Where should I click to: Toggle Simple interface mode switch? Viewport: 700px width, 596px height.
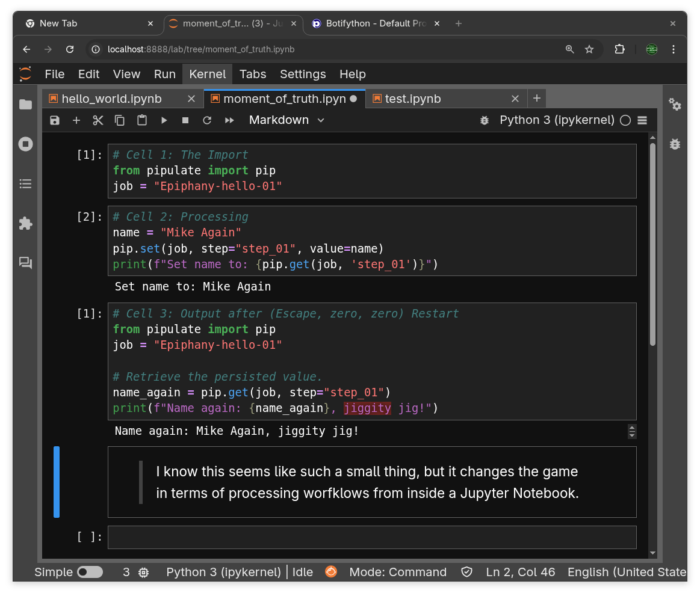(x=90, y=572)
